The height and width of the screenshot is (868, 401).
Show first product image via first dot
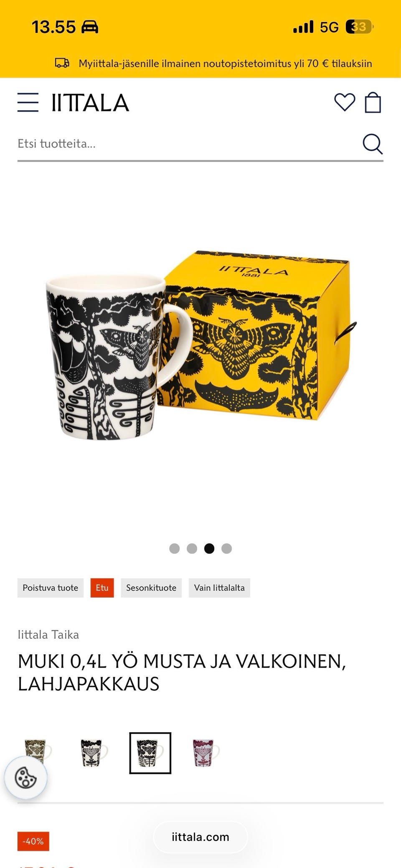coord(174,548)
